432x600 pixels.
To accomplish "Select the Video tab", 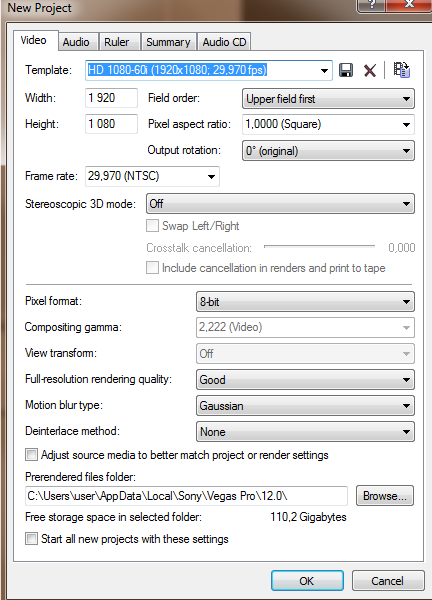I will tap(34, 40).
